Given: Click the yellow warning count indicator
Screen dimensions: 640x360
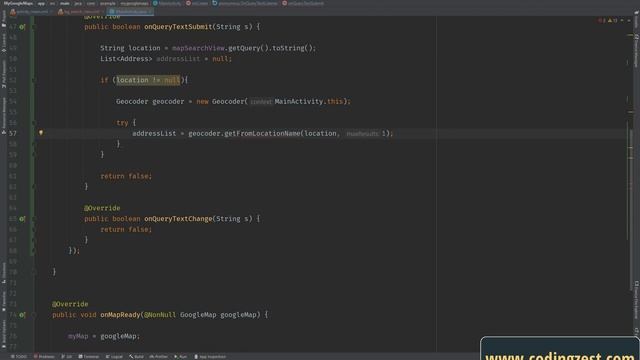Looking at the screenshot, I should (613, 20).
